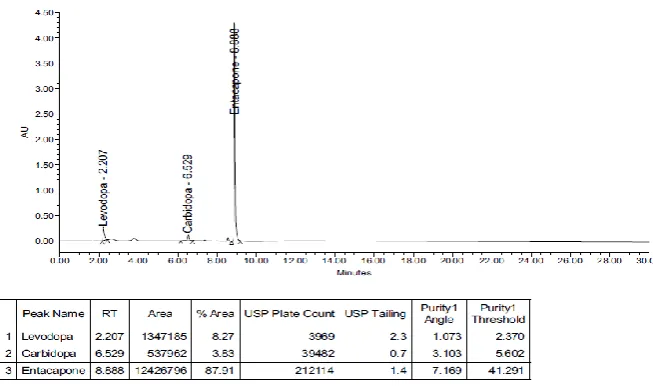Viewport: 653px width, 386px height.
Task: Select the 24.00 x-axis tick label
Action: click(531, 261)
